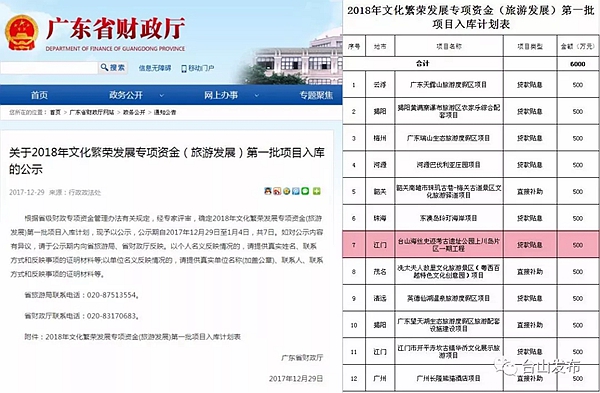Go to 广东省财政厅网站 breadcrumb link

coord(92,112)
